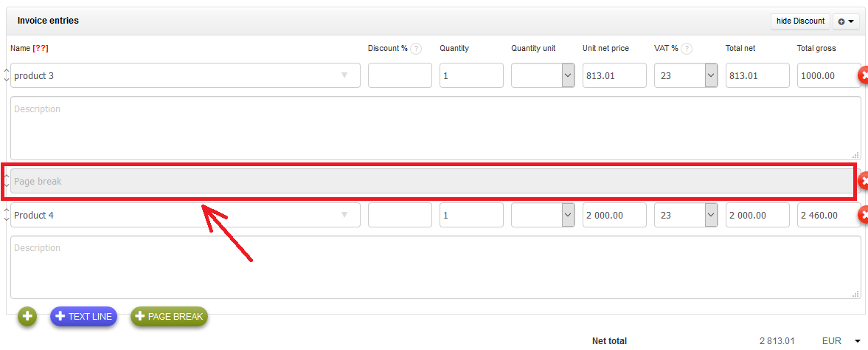868x350 pixels.
Task: Open the plus options dropdown next to hide Discount
Action: tap(847, 21)
